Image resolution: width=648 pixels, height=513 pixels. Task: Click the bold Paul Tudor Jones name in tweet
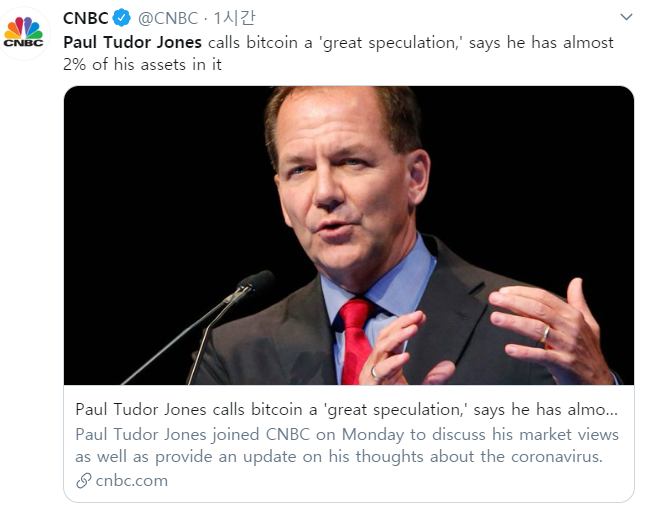click(132, 43)
